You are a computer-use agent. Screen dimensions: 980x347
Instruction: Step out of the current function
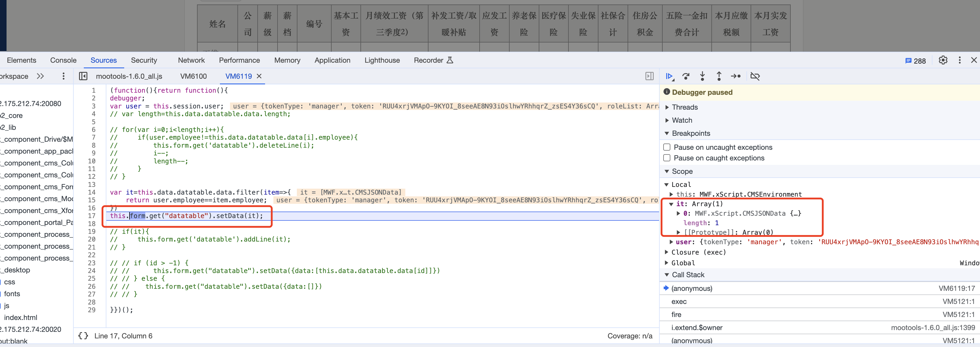pos(719,76)
